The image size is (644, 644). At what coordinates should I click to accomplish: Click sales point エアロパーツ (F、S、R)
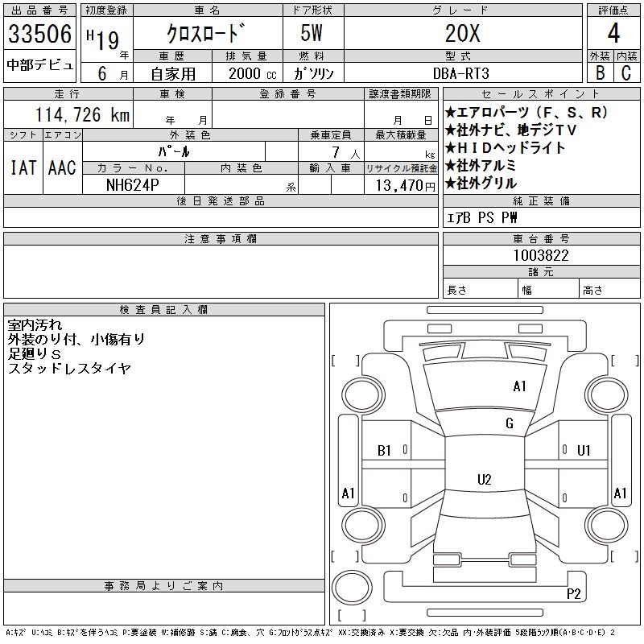click(526, 112)
